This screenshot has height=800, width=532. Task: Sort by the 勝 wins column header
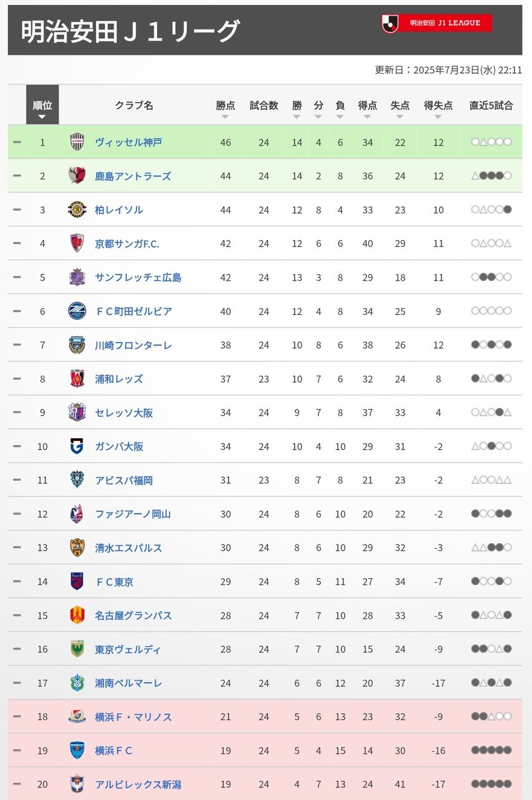coord(297,106)
